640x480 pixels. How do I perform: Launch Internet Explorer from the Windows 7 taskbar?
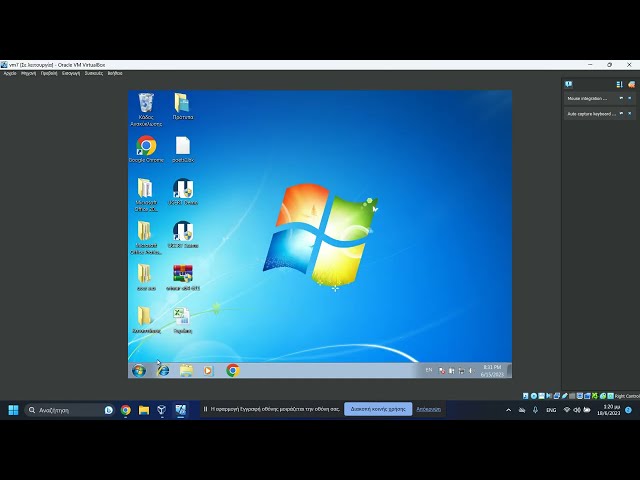click(163, 371)
